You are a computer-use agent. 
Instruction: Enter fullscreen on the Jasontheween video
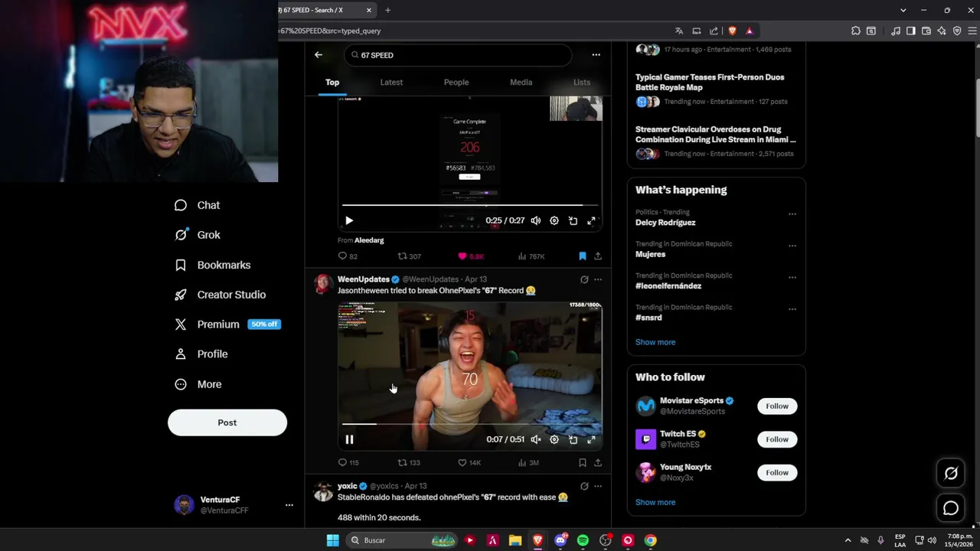591,439
